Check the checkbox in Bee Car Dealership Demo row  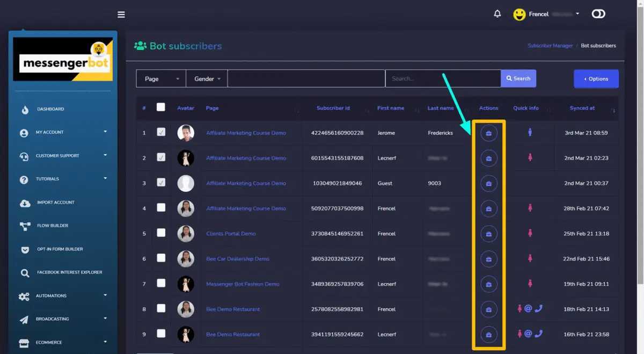tap(161, 258)
